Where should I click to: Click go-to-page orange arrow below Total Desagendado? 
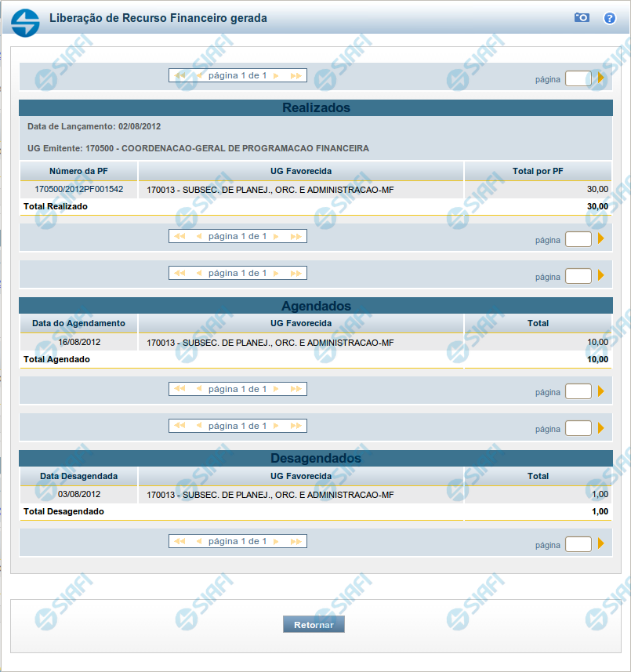601,543
